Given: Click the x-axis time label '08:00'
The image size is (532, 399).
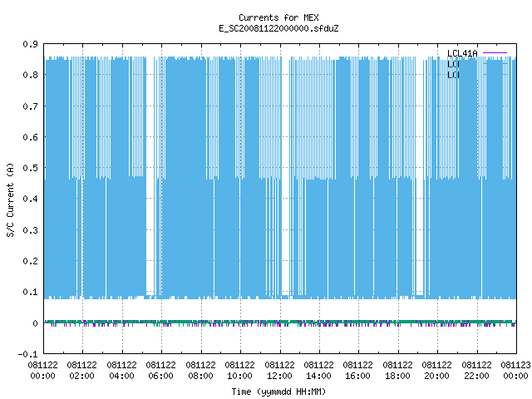Looking at the screenshot, I should pos(200,376).
